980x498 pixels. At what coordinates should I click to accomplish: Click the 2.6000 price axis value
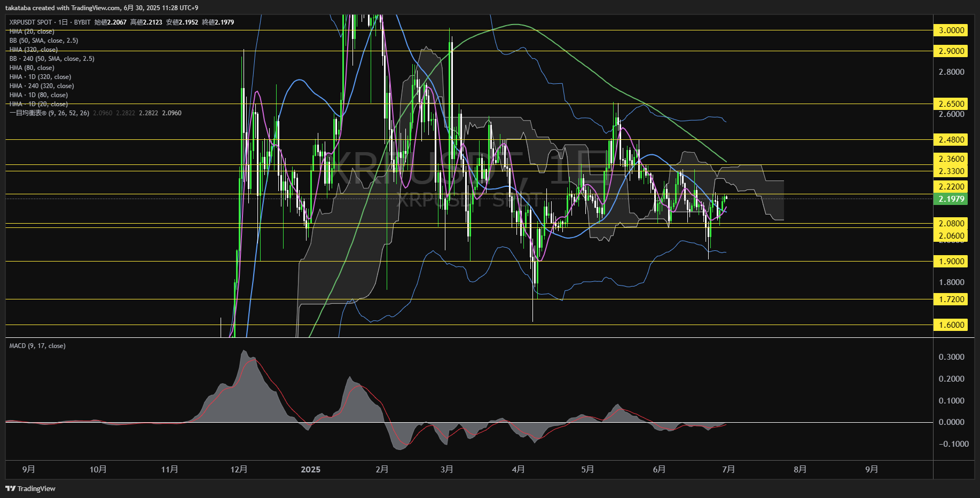click(x=951, y=114)
